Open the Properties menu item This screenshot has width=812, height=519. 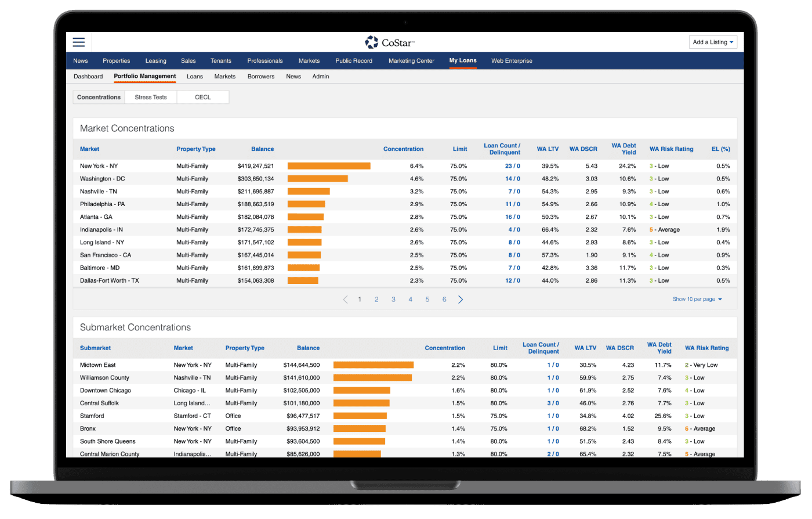[x=117, y=61]
